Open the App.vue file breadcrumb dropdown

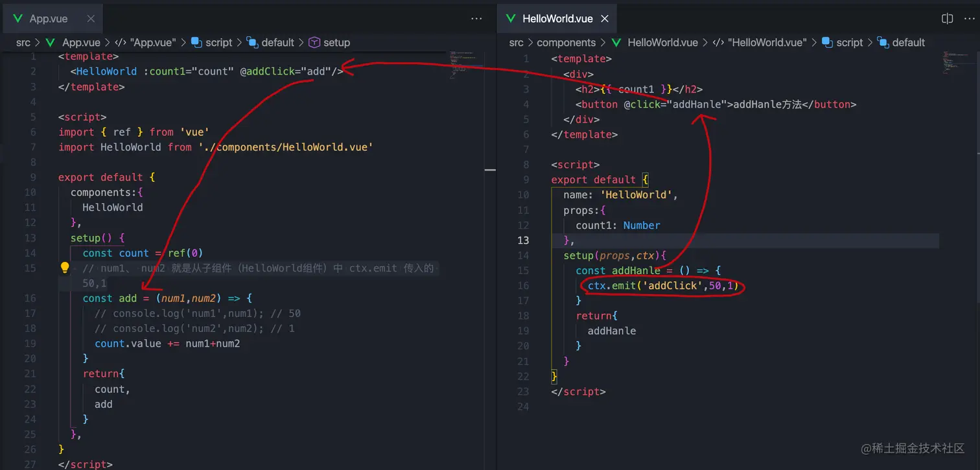click(x=81, y=43)
